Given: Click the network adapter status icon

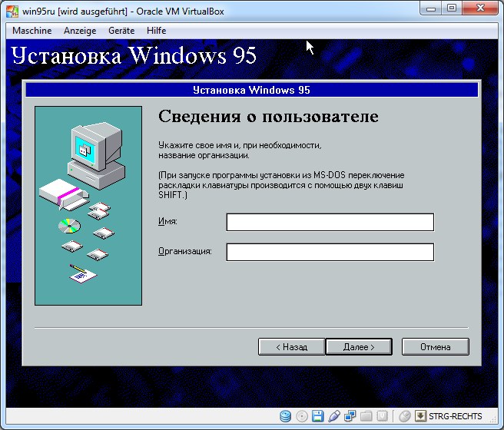Looking at the screenshot, I should pos(350,416).
